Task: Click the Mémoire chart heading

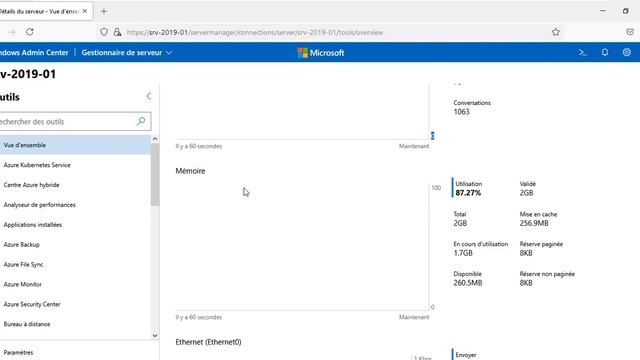Action: 190,171
